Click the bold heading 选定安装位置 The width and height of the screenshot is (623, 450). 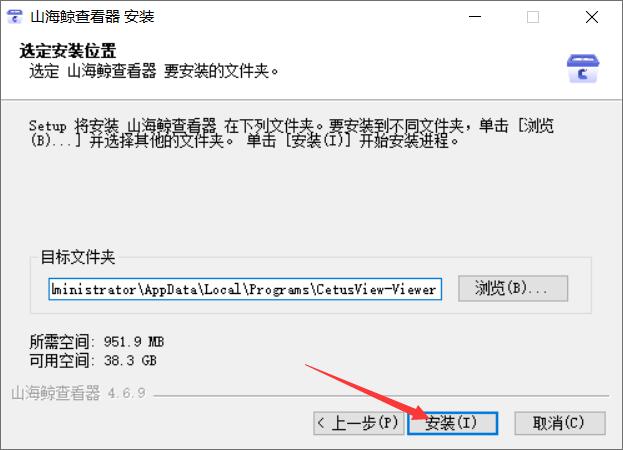pos(68,51)
